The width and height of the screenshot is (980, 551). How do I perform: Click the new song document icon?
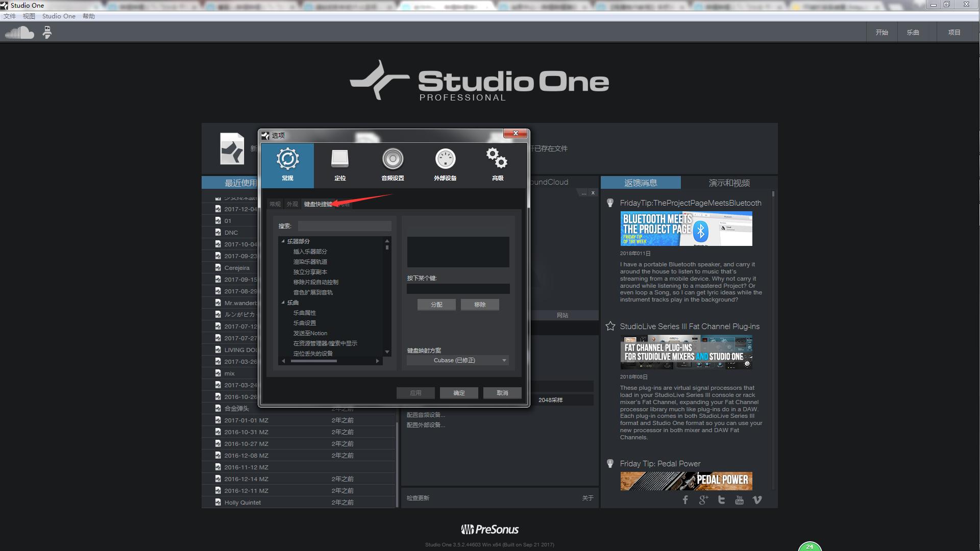point(232,148)
